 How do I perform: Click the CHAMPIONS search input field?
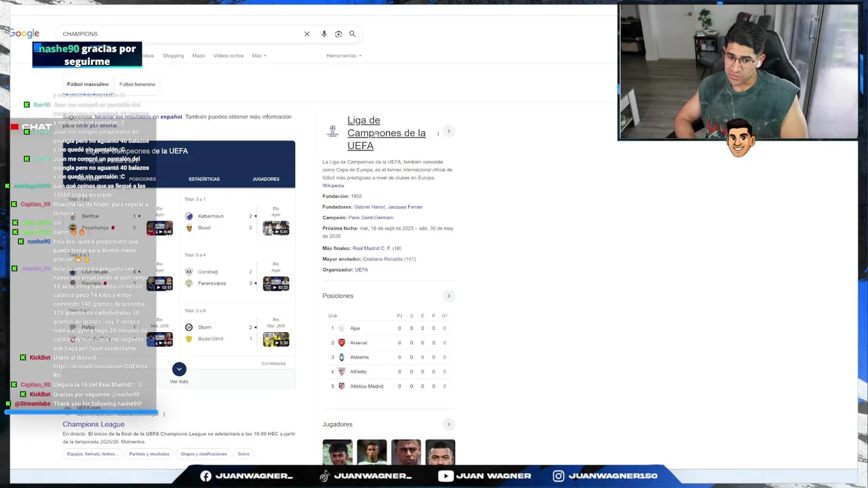pos(180,34)
